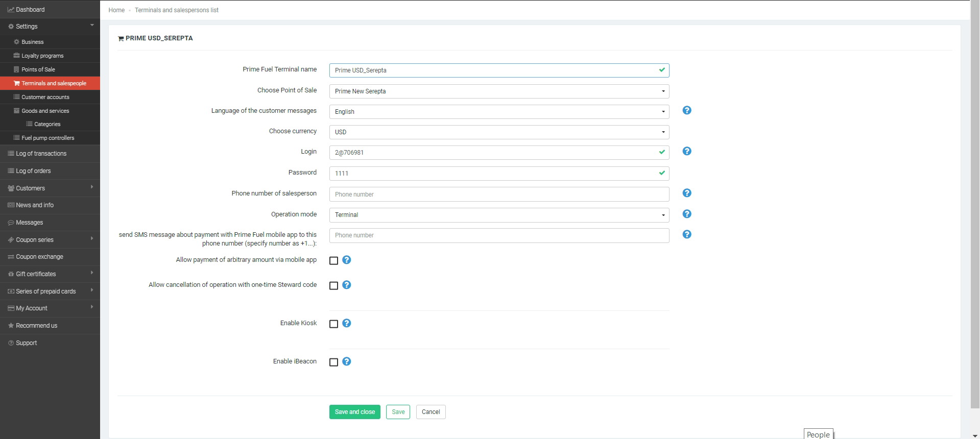Click the Password input field

[x=499, y=174]
